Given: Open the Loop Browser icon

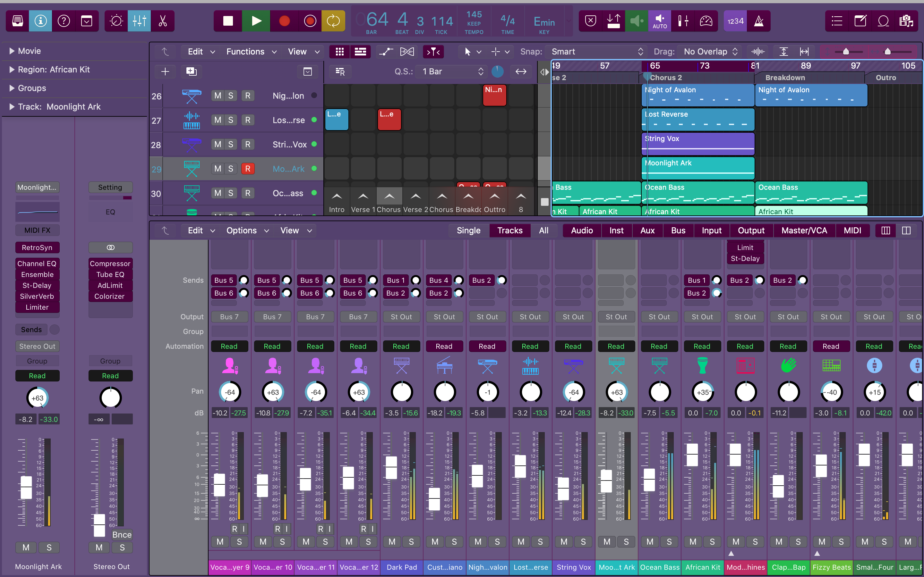Looking at the screenshot, I should [883, 21].
